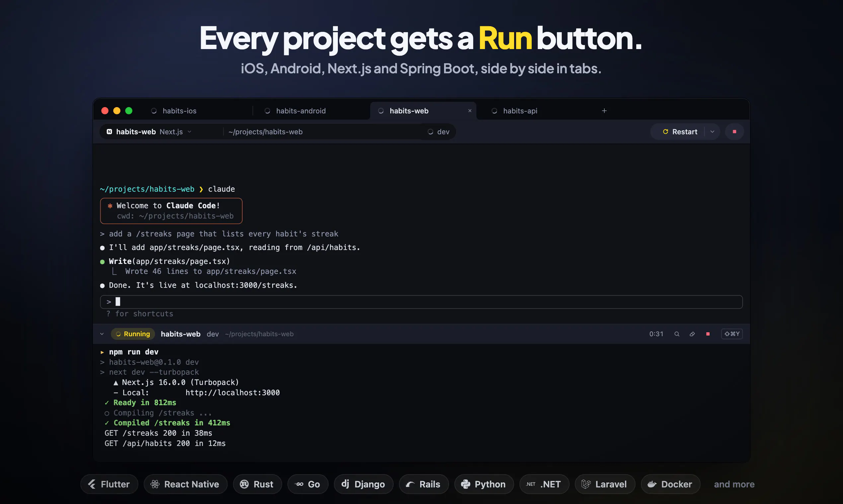Stop process via run panel stop icon
This screenshot has height=504, width=843.
[x=708, y=334]
